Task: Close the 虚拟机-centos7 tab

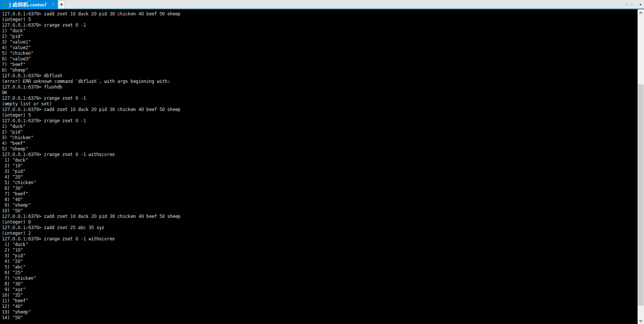Action: coord(53,4)
